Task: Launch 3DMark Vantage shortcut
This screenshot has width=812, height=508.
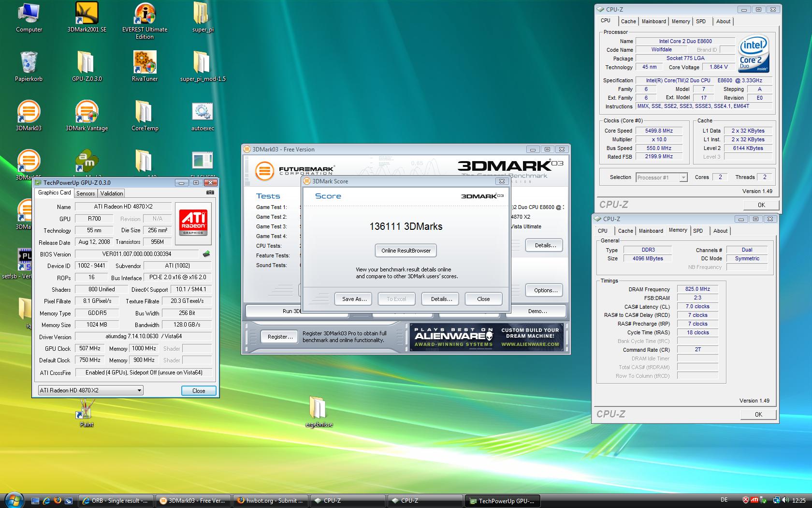Action: (87, 116)
